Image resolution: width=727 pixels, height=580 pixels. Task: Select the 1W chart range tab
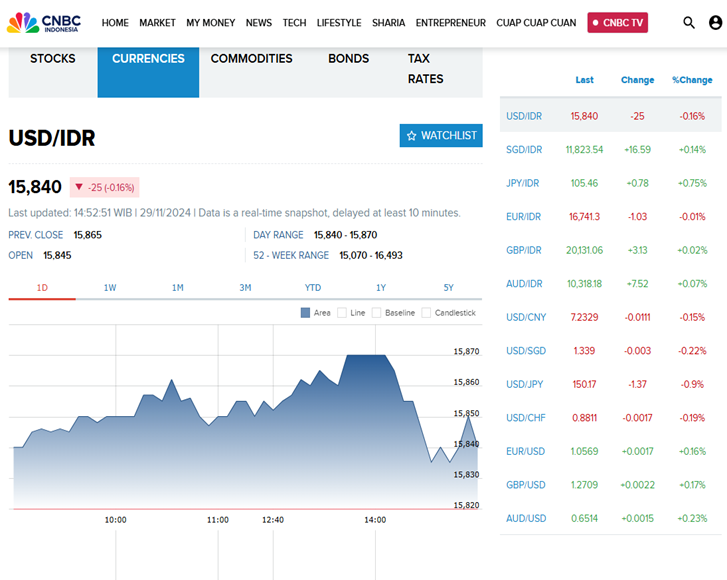[110, 288]
